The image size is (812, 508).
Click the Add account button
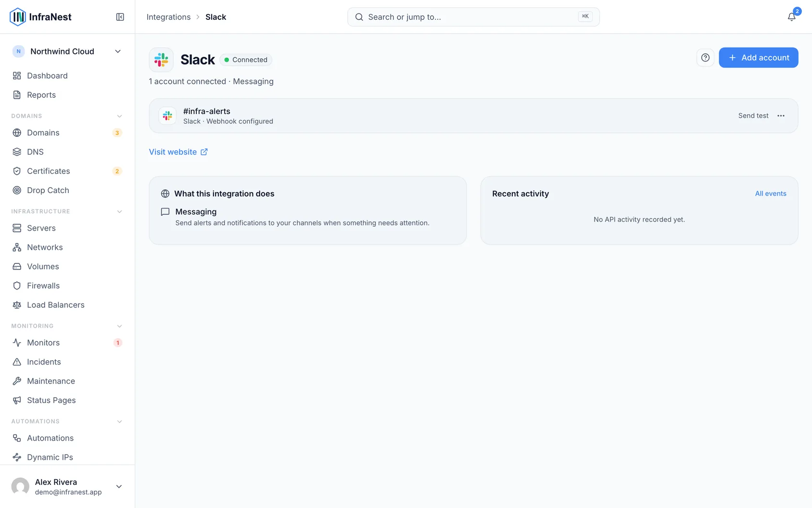coord(759,58)
